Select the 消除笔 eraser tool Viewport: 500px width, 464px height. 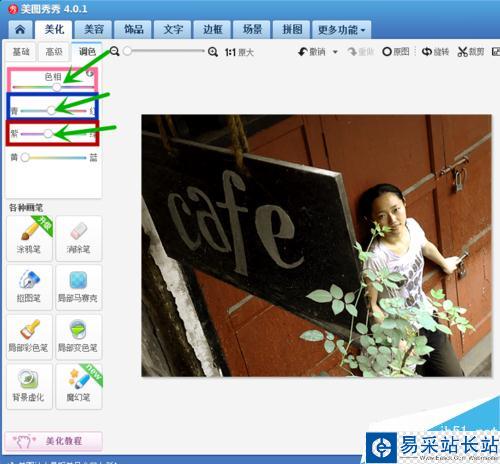[79, 238]
